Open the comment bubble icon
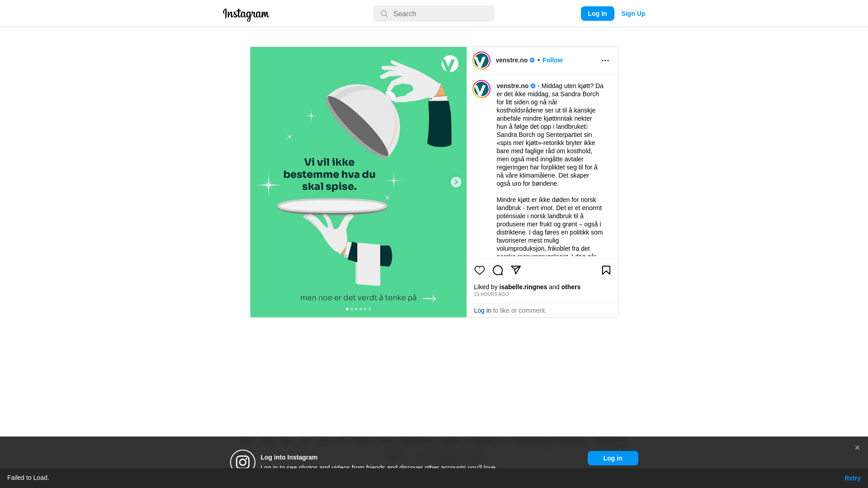Image resolution: width=868 pixels, height=488 pixels. [497, 270]
